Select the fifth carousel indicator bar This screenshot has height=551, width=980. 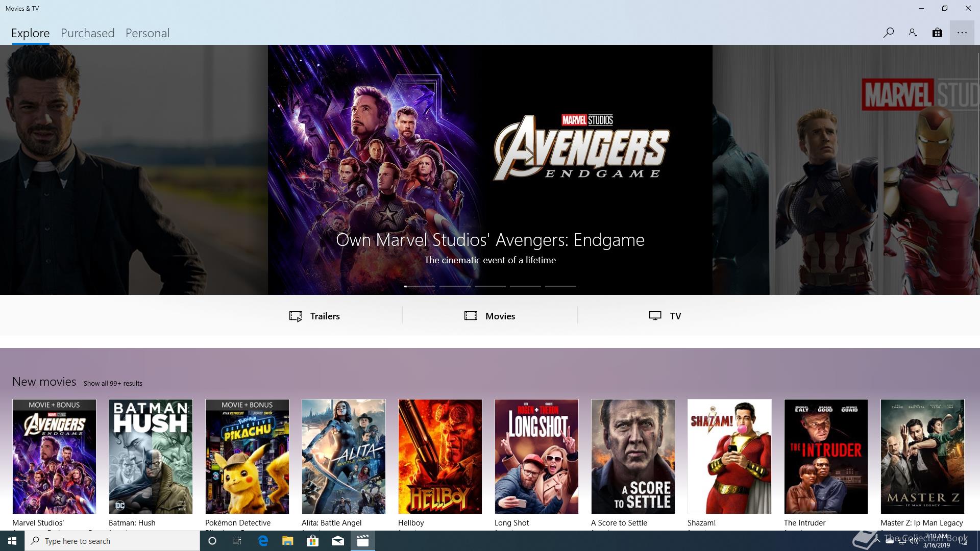click(x=560, y=286)
